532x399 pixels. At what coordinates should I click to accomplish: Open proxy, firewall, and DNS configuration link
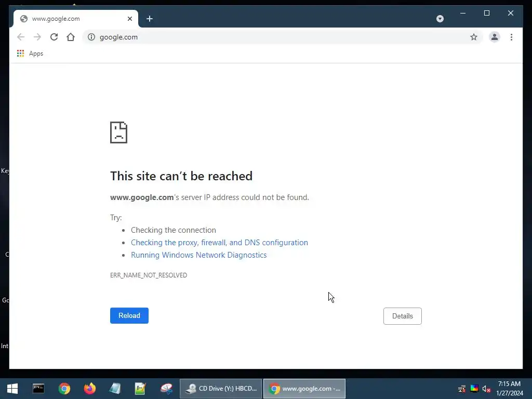(x=219, y=243)
